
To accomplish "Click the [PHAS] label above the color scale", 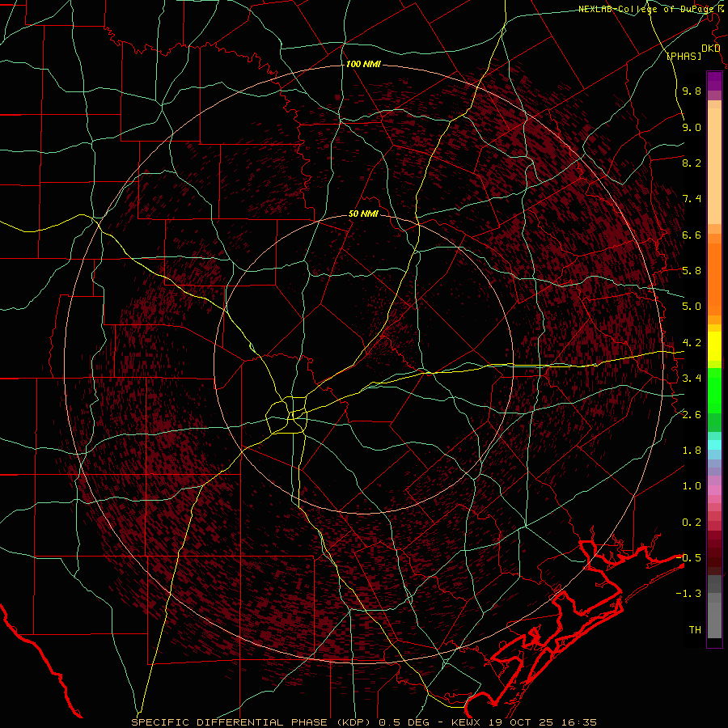I will click(684, 56).
